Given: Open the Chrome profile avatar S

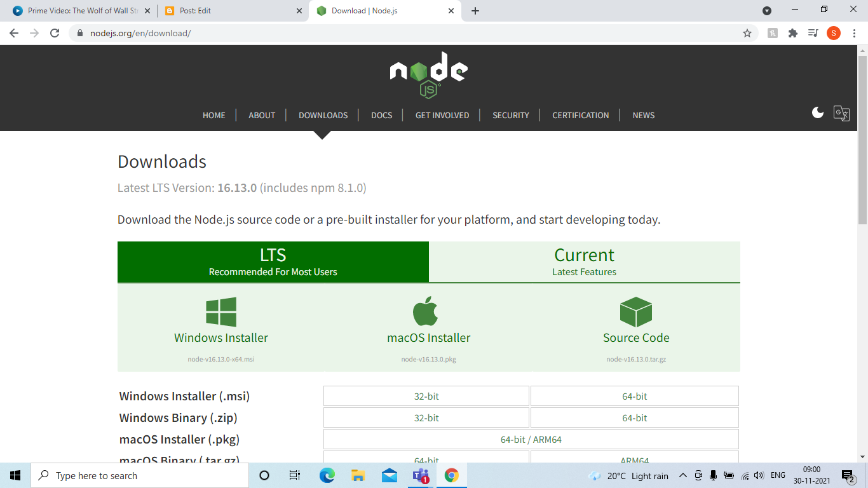Looking at the screenshot, I should 834,33.
